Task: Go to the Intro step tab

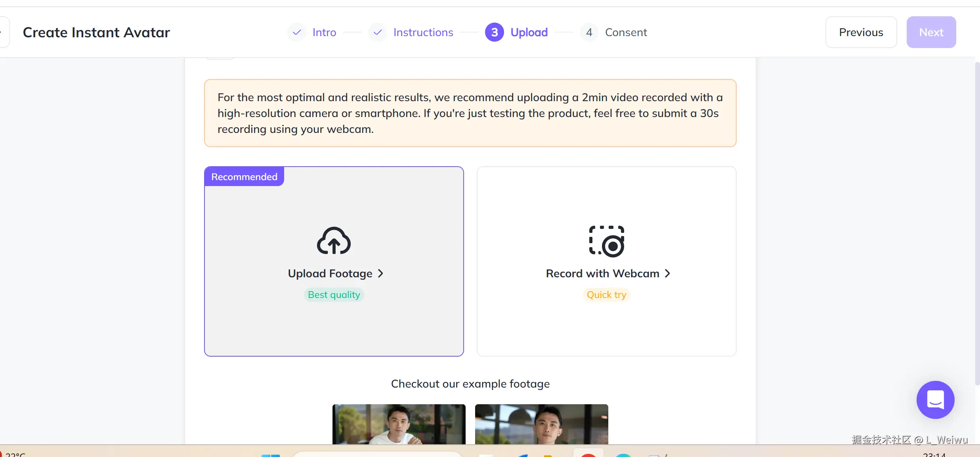Action: point(324,32)
